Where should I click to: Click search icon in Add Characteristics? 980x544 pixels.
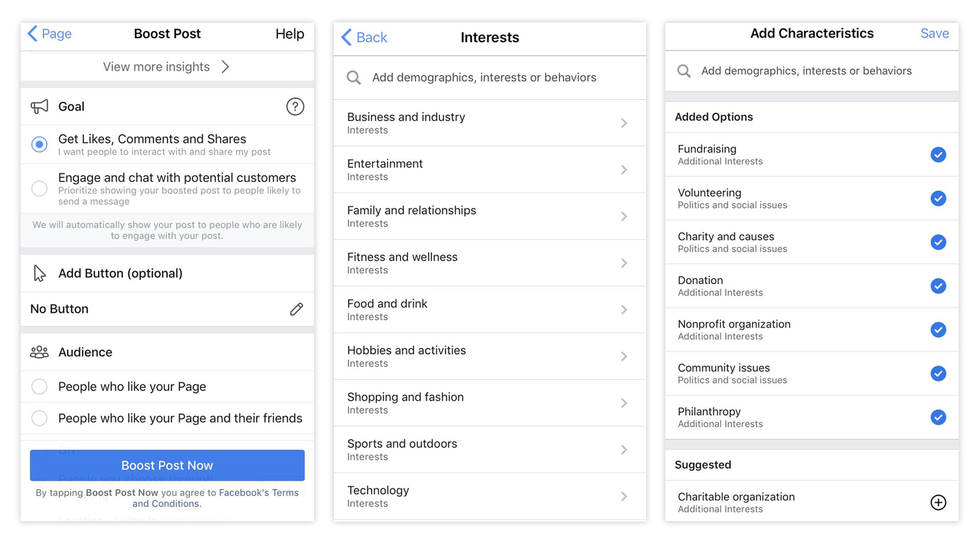(684, 71)
